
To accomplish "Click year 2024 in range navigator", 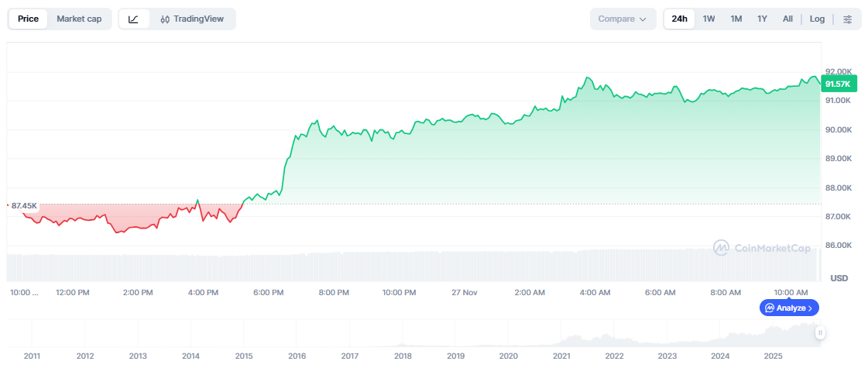I will point(720,356).
